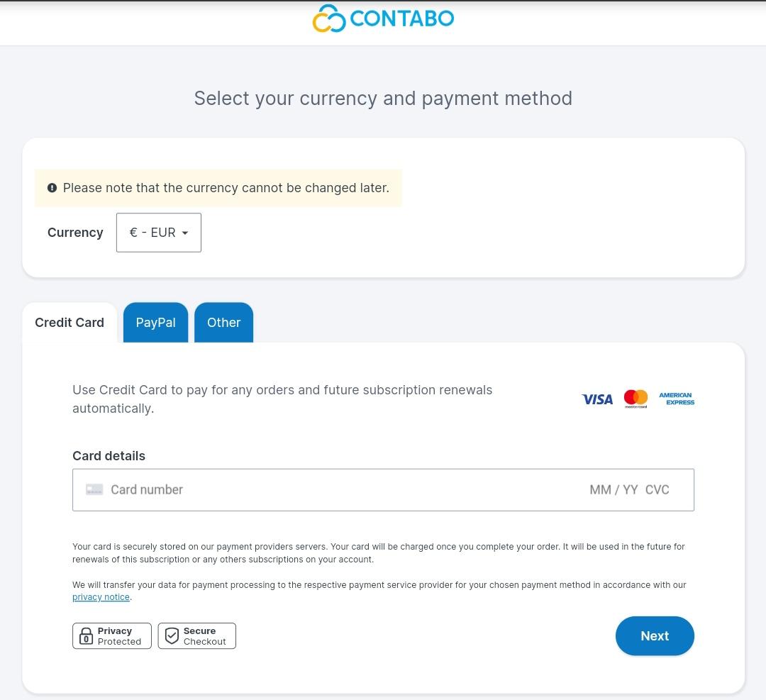Click the Contabo cloud logo icon
This screenshot has width=766, height=700.
328,18
